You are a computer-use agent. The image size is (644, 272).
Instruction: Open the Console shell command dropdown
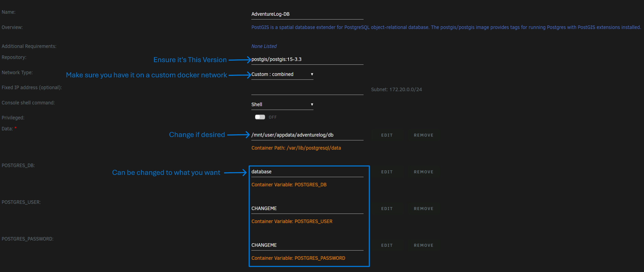coord(282,105)
